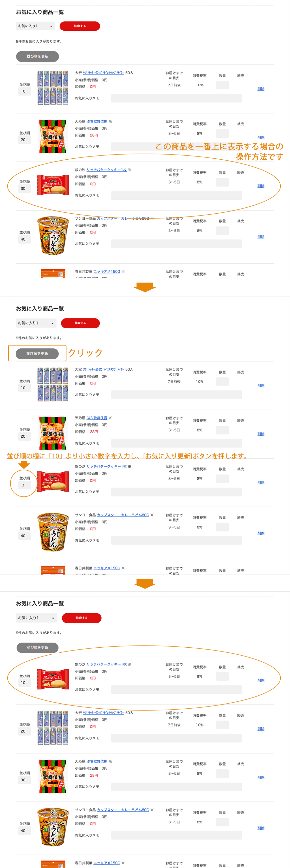The width and height of the screenshot is (290, 868).
Task: Select sort order field 30 beside butter cookie
Action: pos(24,189)
